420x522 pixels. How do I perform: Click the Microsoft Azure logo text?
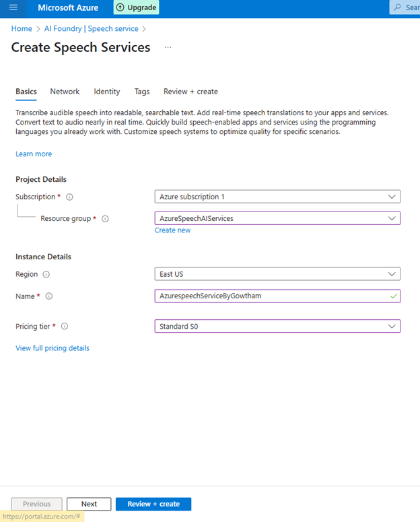click(x=68, y=7)
